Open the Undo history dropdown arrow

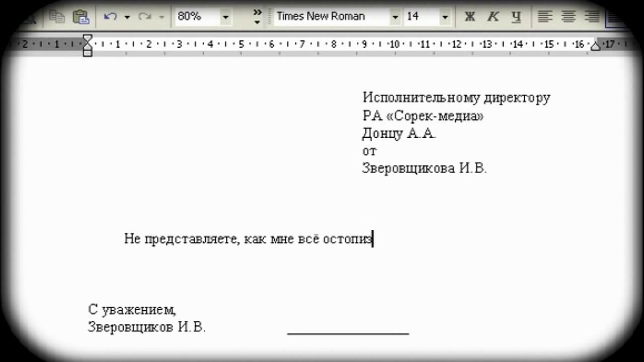127,17
